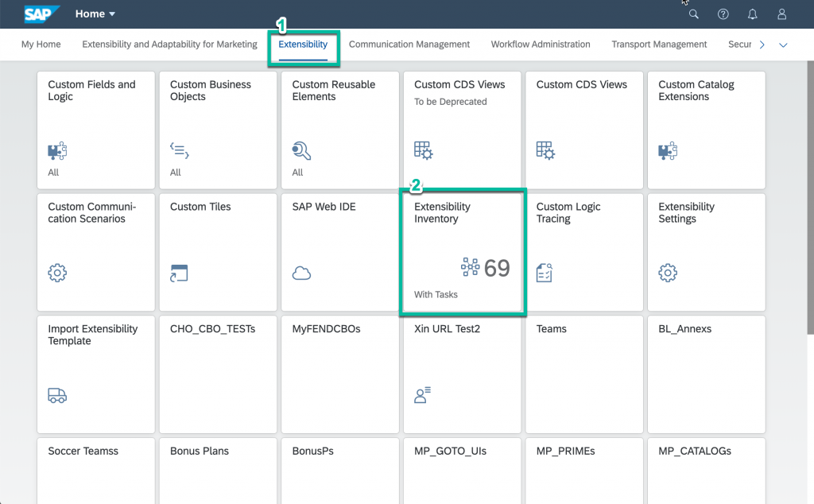Open the Home navigation dropdown

tap(95, 14)
